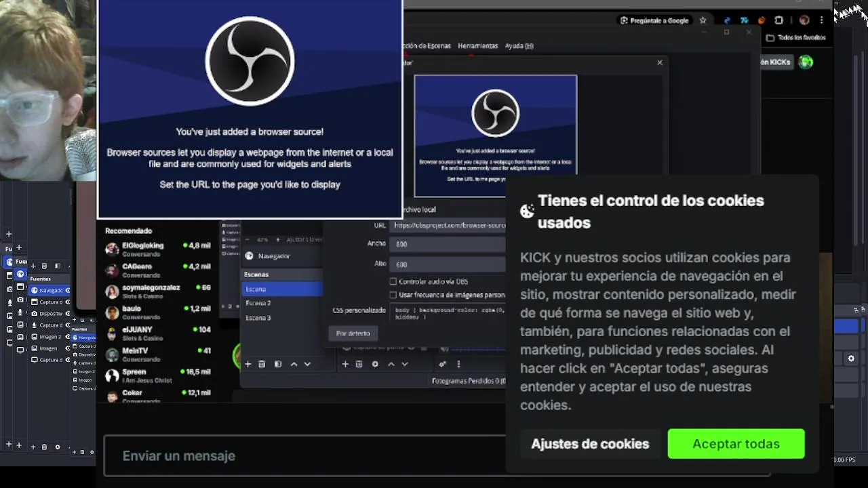Image resolution: width=868 pixels, height=488 pixels.
Task: Open source properties gear in the OBS sources toolbar
Action: [x=375, y=364]
